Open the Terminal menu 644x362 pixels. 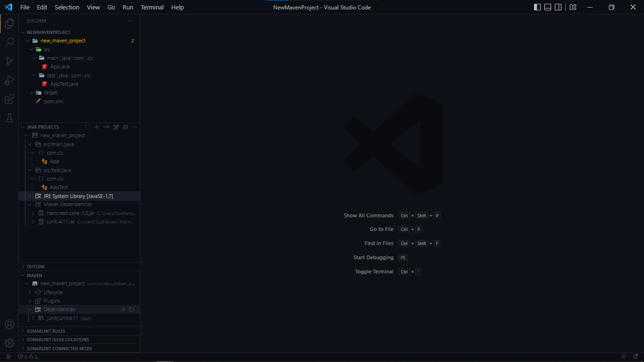point(152,7)
